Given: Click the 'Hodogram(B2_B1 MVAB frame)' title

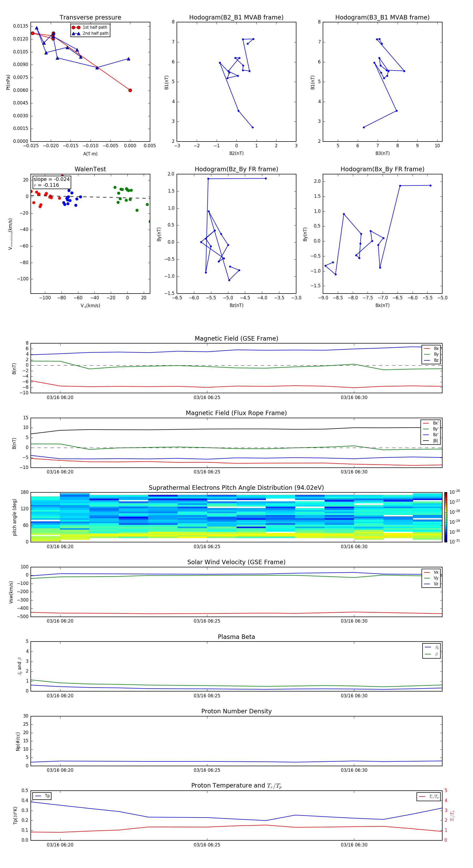Looking at the screenshot, I should pyautogui.click(x=236, y=18).
